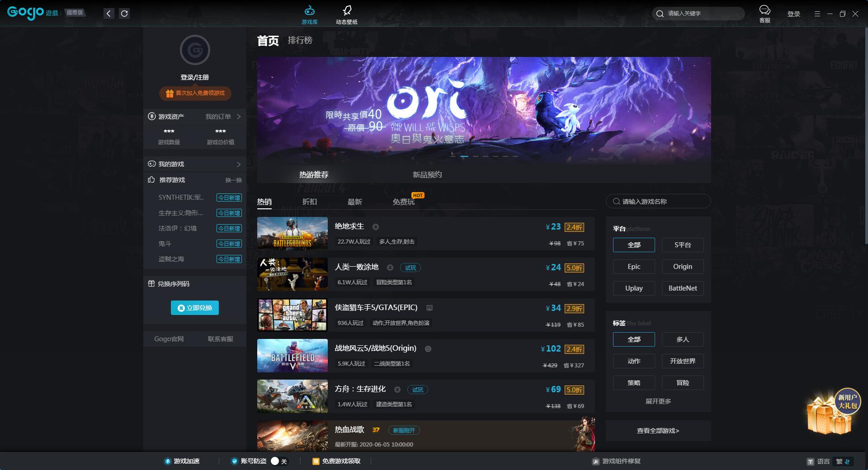
Task: Filter games by 多人 tag
Action: 683,339
